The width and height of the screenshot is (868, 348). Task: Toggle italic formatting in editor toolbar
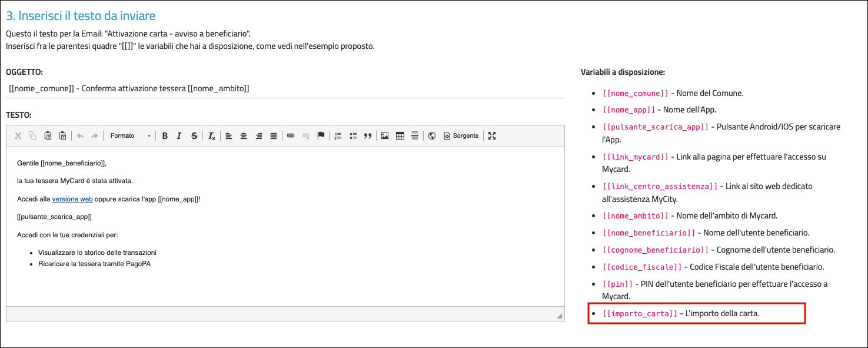[179, 136]
